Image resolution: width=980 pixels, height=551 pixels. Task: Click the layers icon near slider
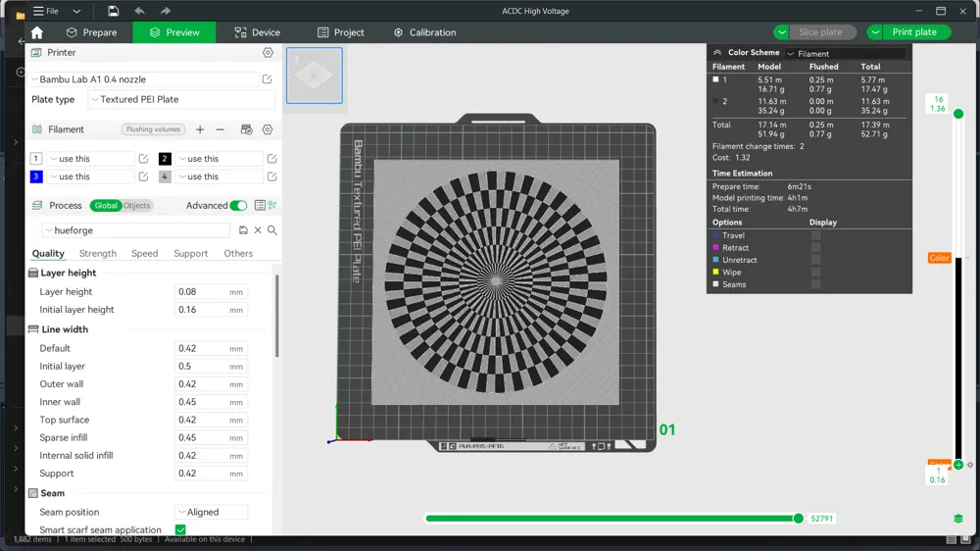pos(958,519)
